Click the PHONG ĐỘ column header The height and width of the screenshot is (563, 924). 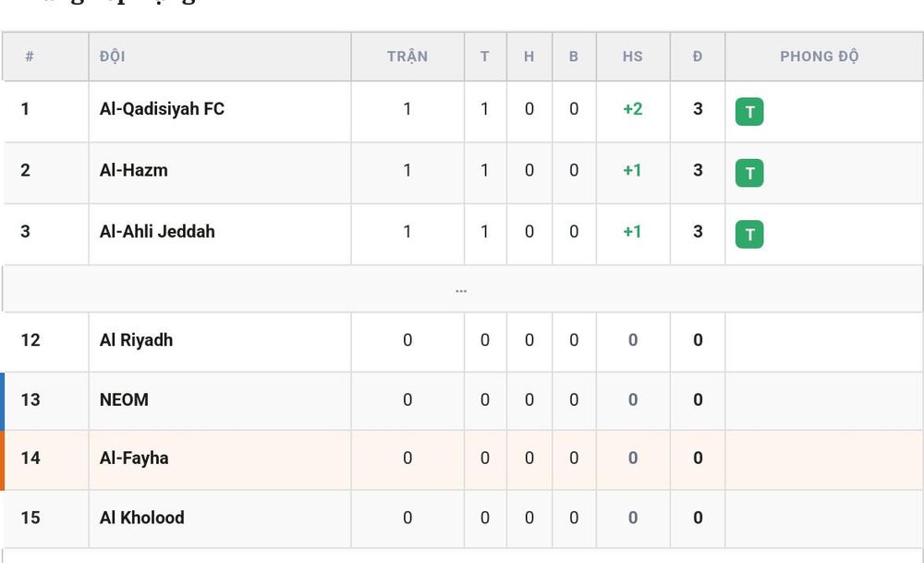819,56
